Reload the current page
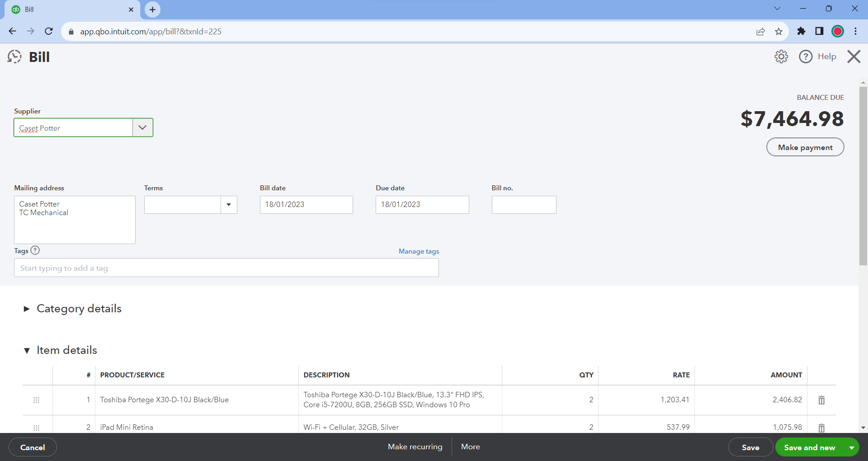 coord(49,31)
